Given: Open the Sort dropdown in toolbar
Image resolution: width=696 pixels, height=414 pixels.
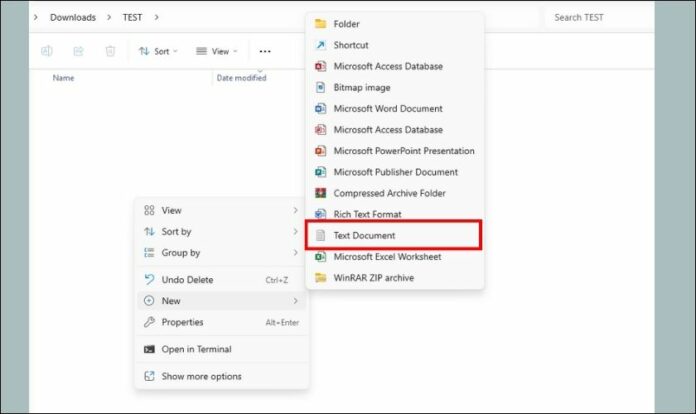Looking at the screenshot, I should (x=155, y=51).
